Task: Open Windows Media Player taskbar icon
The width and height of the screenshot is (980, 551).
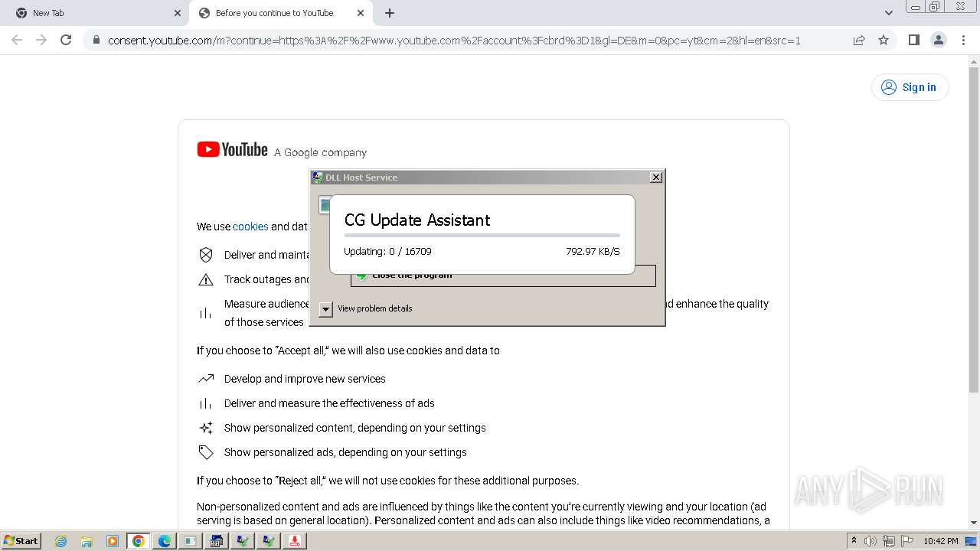Action: click(113, 541)
